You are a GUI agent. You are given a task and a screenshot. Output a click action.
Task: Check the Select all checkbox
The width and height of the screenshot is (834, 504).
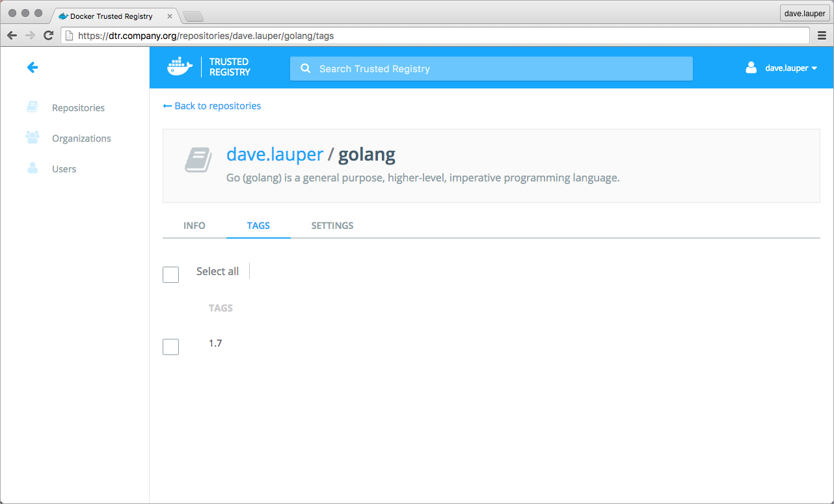click(x=170, y=274)
